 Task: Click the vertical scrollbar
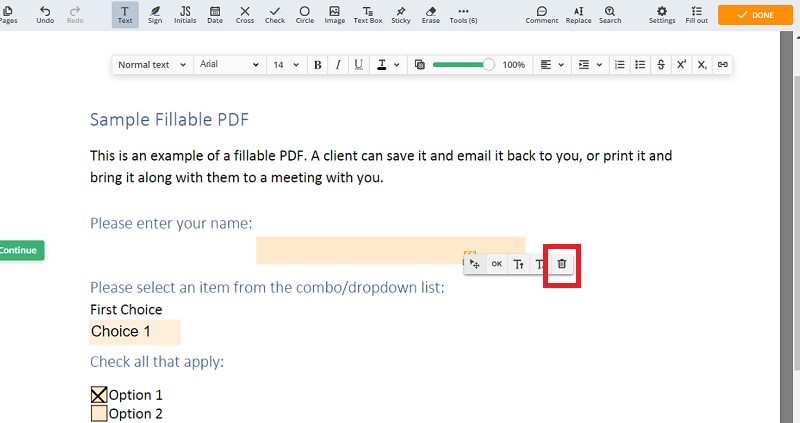tap(797, 225)
